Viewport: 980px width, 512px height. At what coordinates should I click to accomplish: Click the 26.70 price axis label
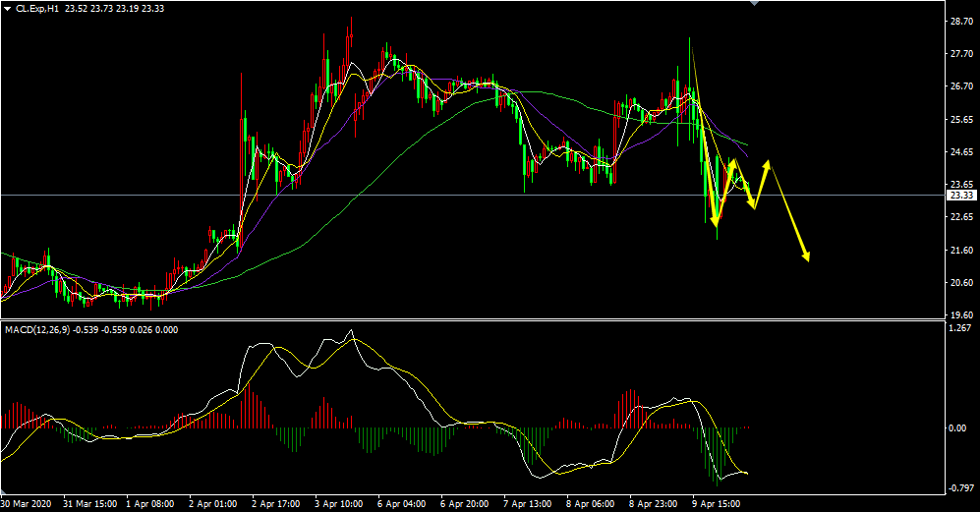tap(960, 86)
